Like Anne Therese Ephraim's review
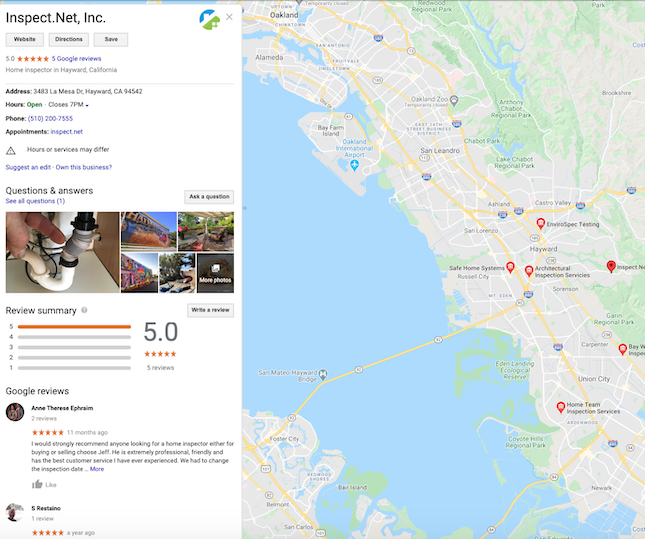Image resolution: width=645 pixels, height=539 pixels. (x=44, y=484)
